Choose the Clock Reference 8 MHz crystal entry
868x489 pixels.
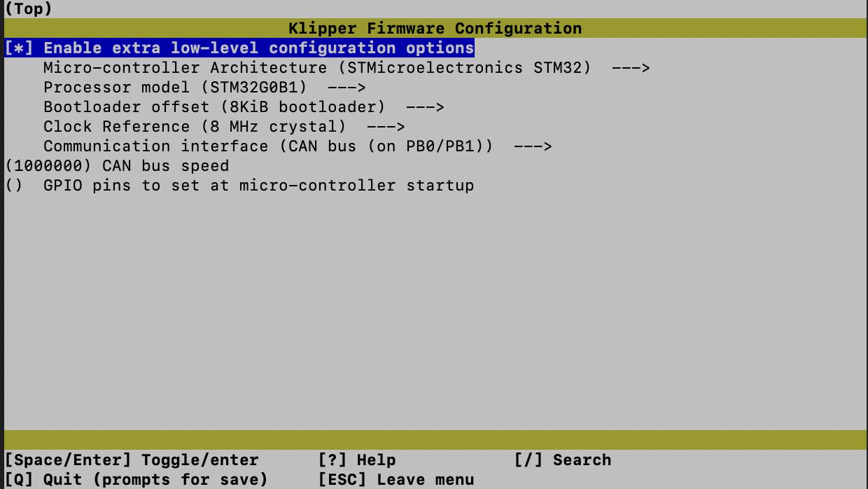195,127
